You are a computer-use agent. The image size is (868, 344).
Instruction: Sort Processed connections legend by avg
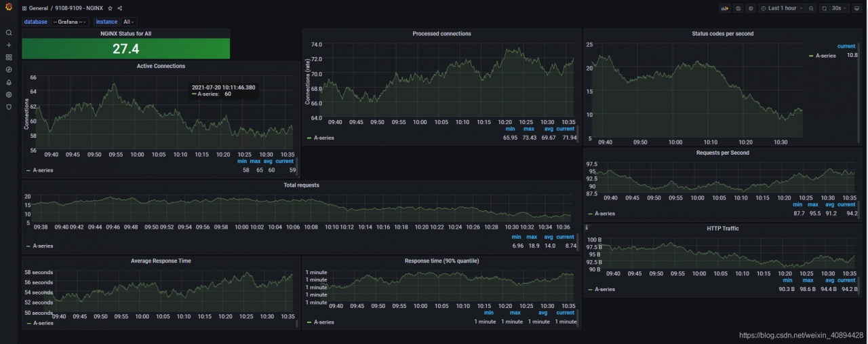(549, 129)
